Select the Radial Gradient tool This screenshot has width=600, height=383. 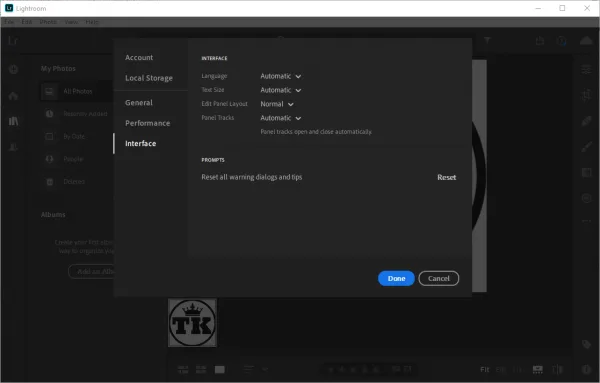pyautogui.click(x=586, y=198)
